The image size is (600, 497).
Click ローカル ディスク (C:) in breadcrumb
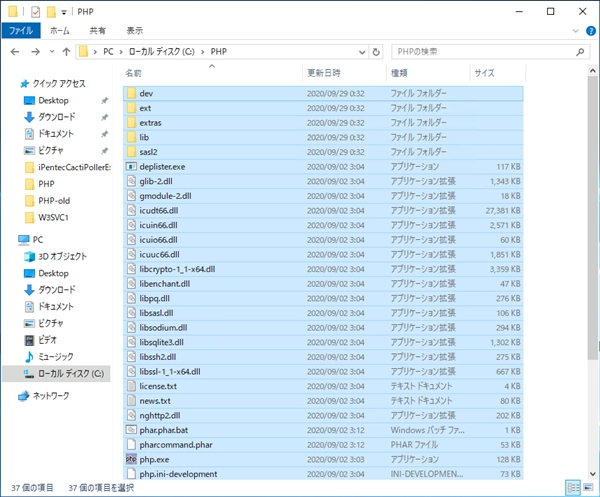(x=161, y=52)
